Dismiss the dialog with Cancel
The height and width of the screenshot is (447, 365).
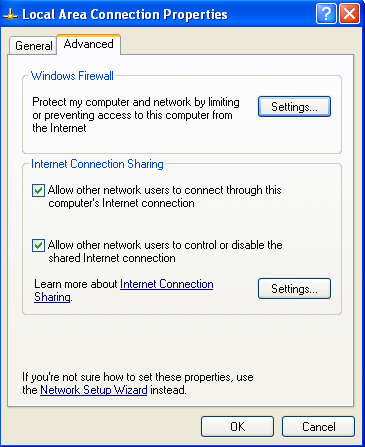pyautogui.click(x=318, y=427)
